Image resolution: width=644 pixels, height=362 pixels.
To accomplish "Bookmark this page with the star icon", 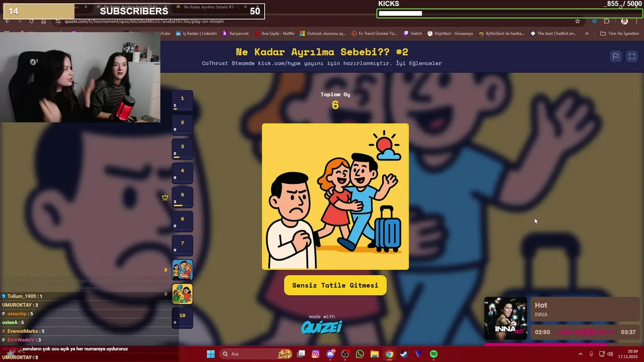I will tap(578, 21).
